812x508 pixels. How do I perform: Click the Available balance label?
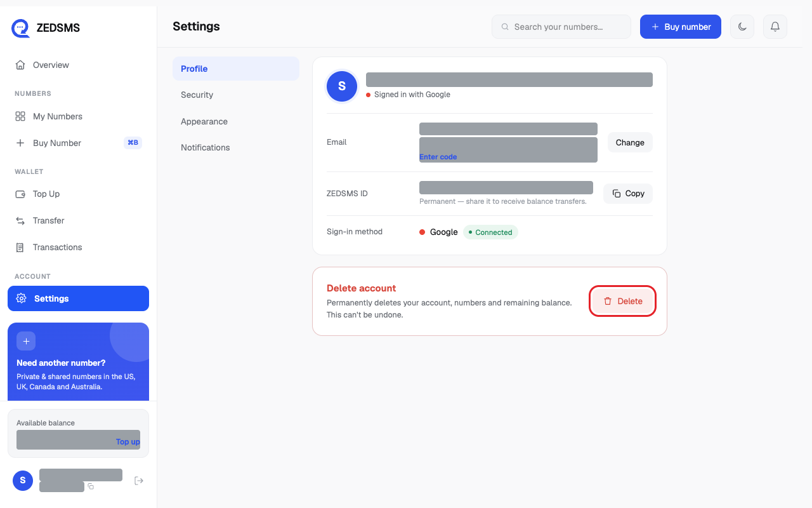46,423
